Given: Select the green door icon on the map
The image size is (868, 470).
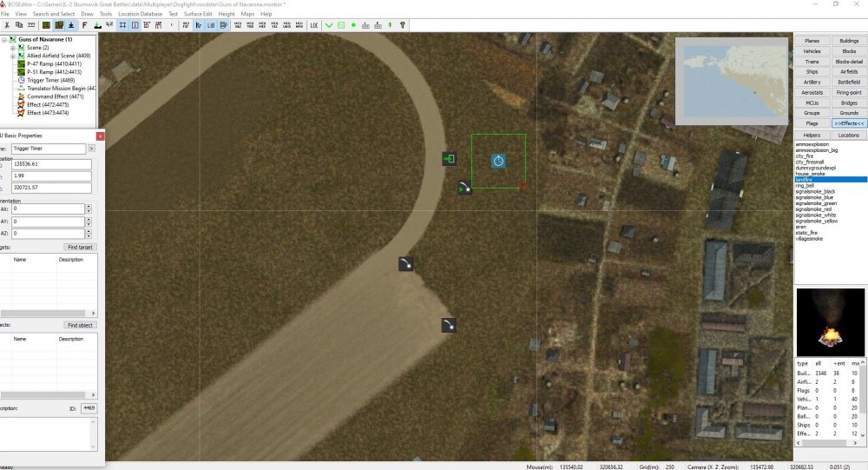Looking at the screenshot, I should point(449,159).
